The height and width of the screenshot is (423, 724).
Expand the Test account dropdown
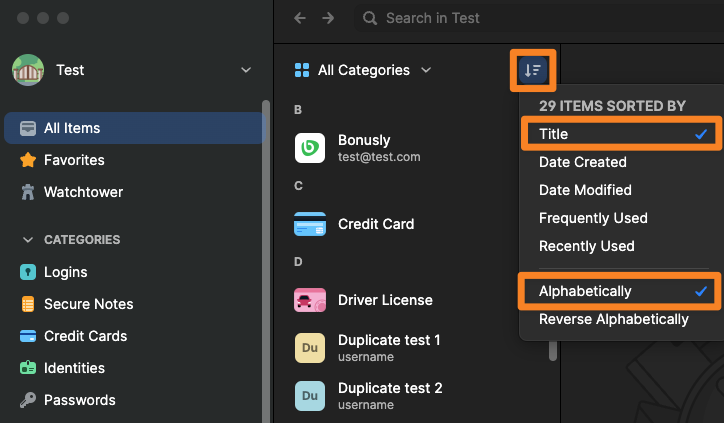[246, 70]
